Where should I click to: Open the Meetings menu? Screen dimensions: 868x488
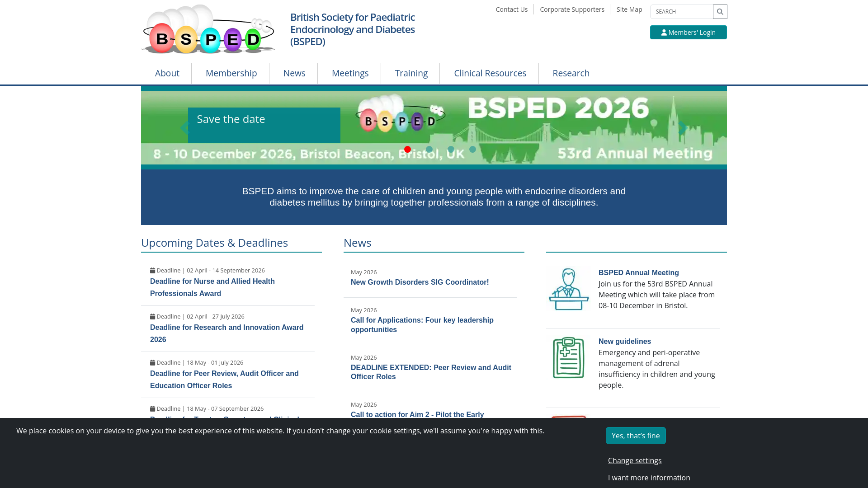pos(350,73)
